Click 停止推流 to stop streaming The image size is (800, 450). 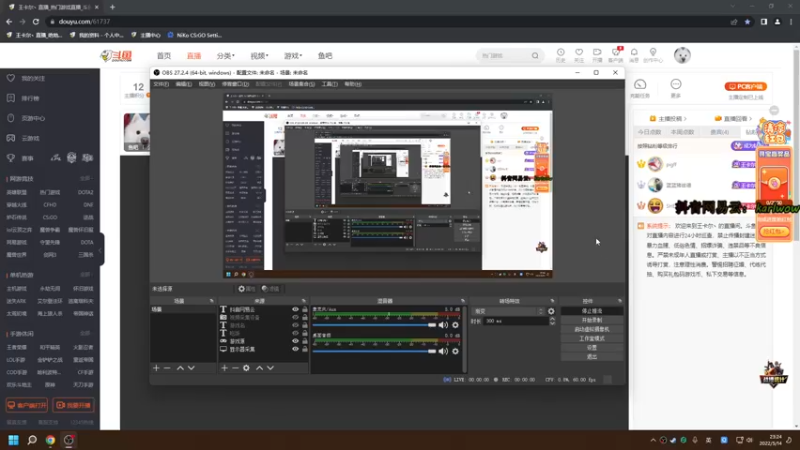[x=592, y=311]
